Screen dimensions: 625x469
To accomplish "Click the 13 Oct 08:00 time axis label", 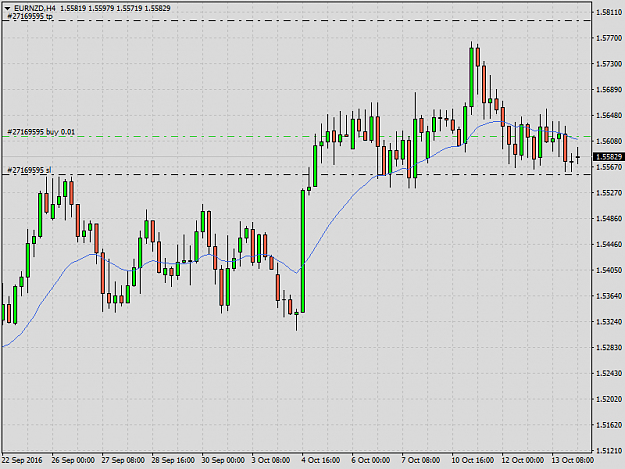I will [572, 460].
